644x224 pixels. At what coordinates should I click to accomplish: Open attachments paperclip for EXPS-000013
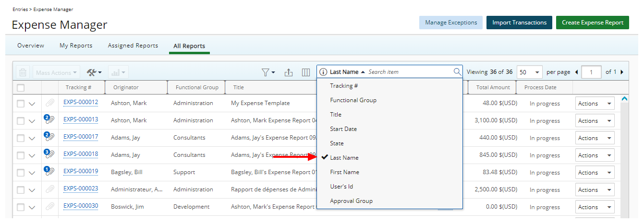pyautogui.click(x=49, y=120)
